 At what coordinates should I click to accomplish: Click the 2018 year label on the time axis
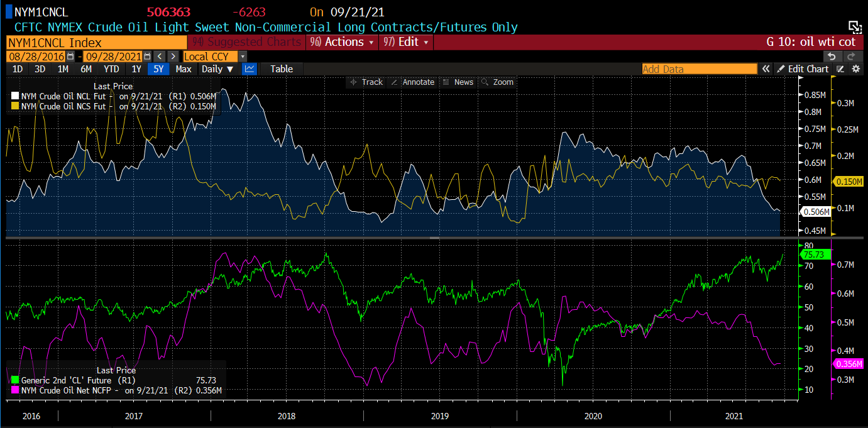point(286,416)
